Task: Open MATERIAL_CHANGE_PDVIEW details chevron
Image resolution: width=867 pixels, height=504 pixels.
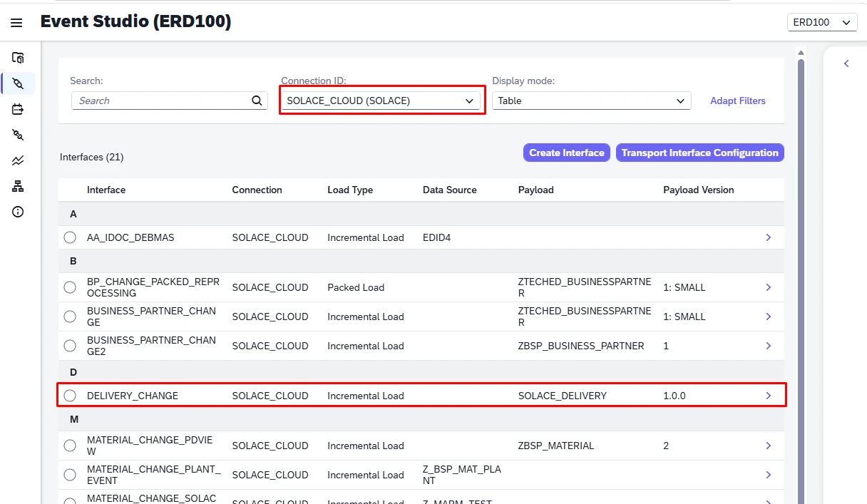Action: (x=769, y=446)
